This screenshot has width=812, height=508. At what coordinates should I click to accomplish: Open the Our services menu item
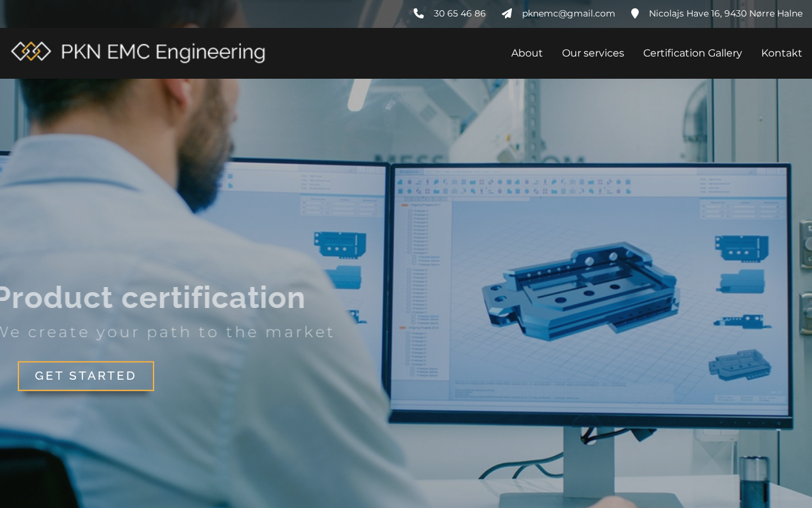coord(593,53)
